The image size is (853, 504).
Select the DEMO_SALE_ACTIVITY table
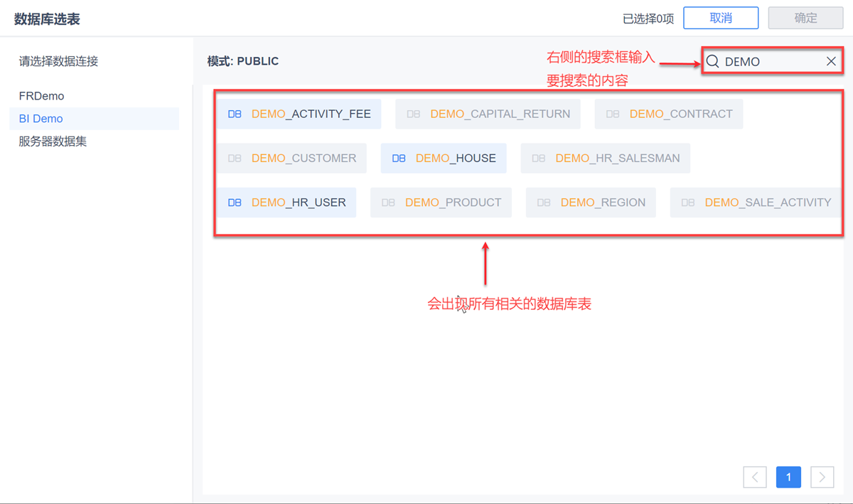(x=756, y=203)
